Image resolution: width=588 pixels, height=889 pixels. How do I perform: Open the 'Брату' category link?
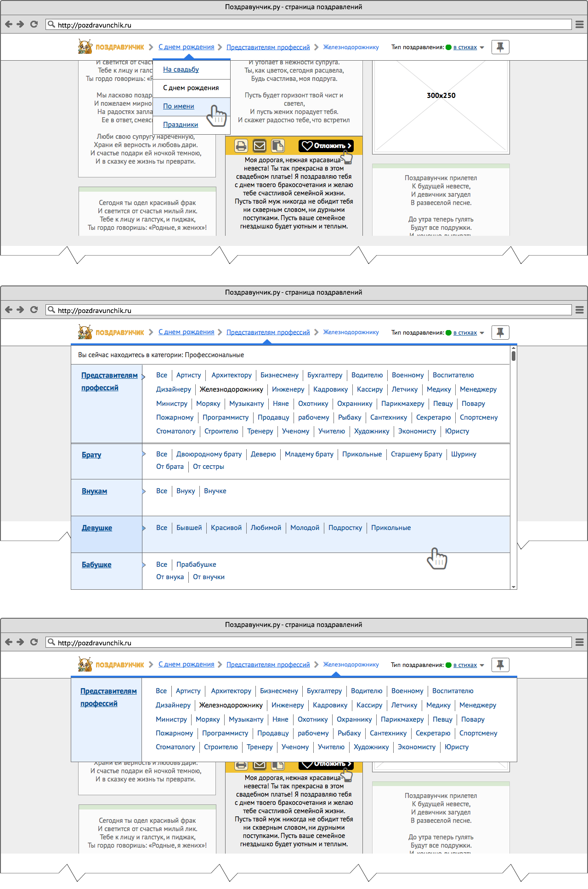click(91, 455)
